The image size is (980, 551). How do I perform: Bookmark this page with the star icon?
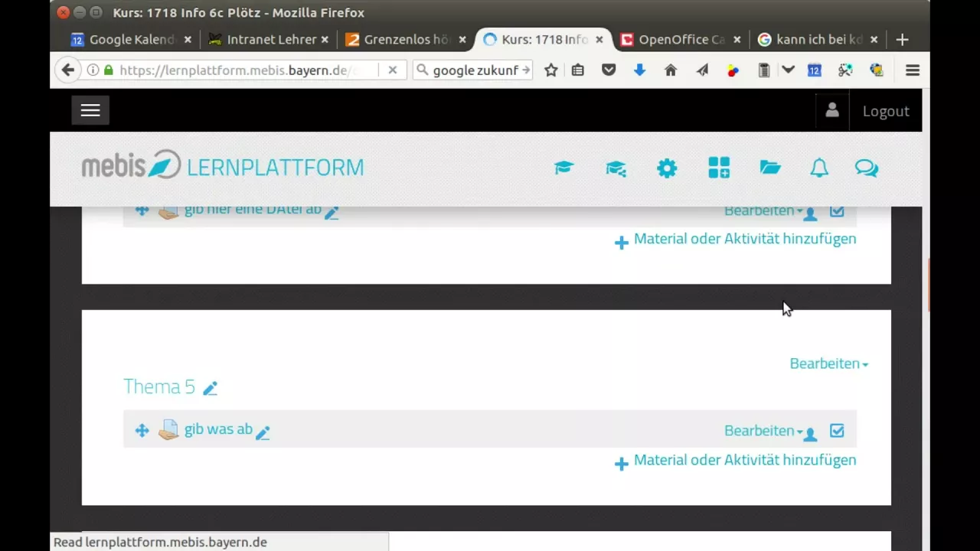click(550, 70)
